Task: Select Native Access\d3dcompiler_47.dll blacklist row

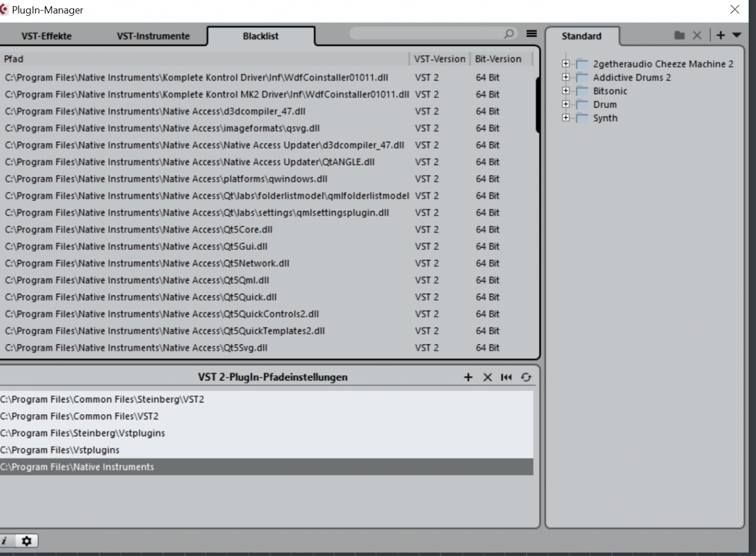Action: [266, 111]
